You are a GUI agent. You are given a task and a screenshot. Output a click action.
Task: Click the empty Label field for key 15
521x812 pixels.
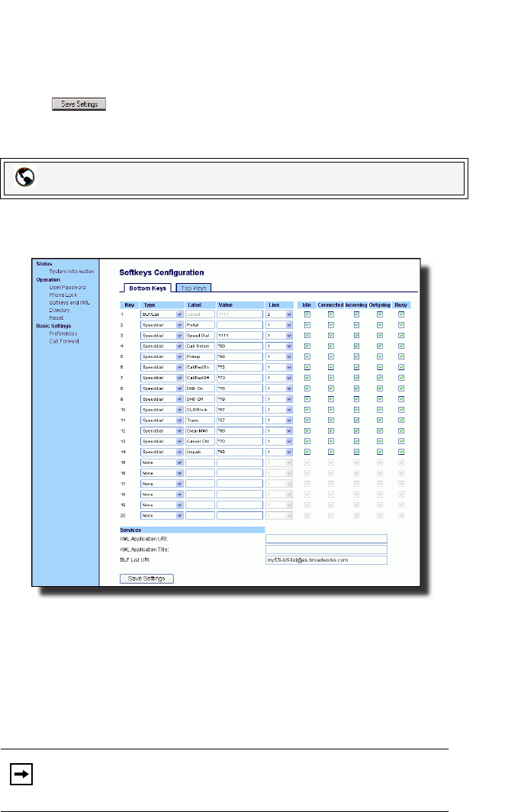coord(200,462)
